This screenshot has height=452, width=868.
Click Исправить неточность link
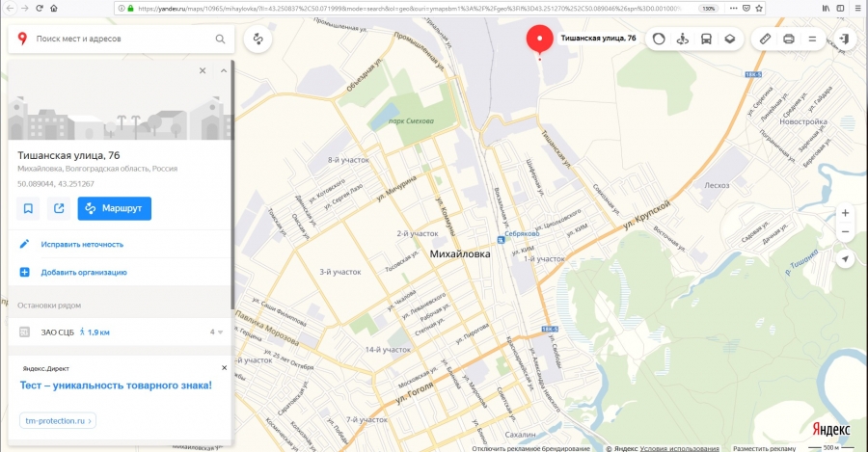tap(82, 244)
